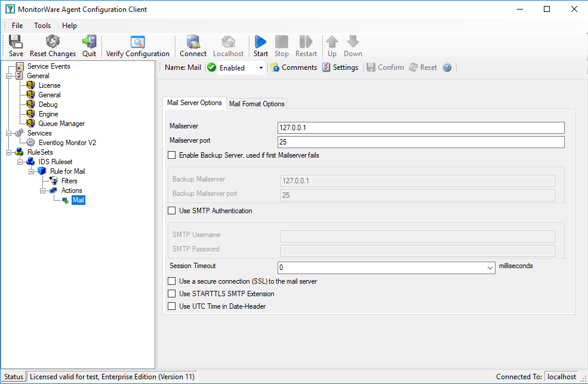The height and width of the screenshot is (384, 588).
Task: Click the Name: Mail label
Action: [183, 67]
